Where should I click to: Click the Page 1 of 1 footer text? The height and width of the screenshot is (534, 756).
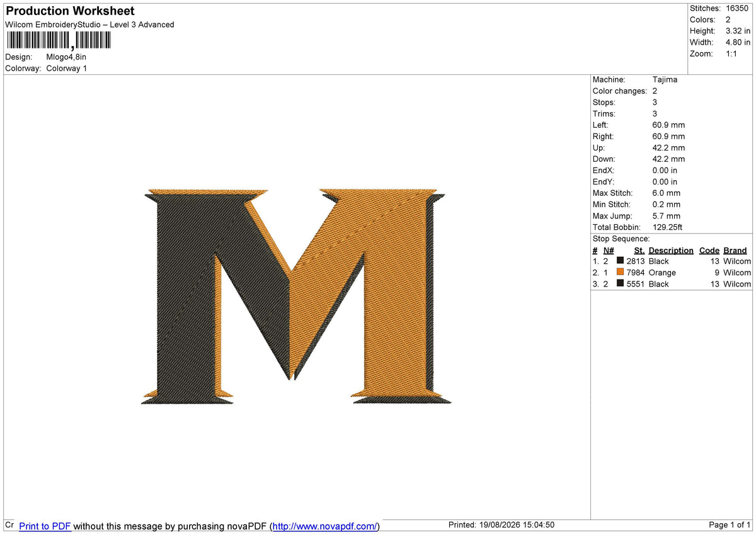click(730, 525)
